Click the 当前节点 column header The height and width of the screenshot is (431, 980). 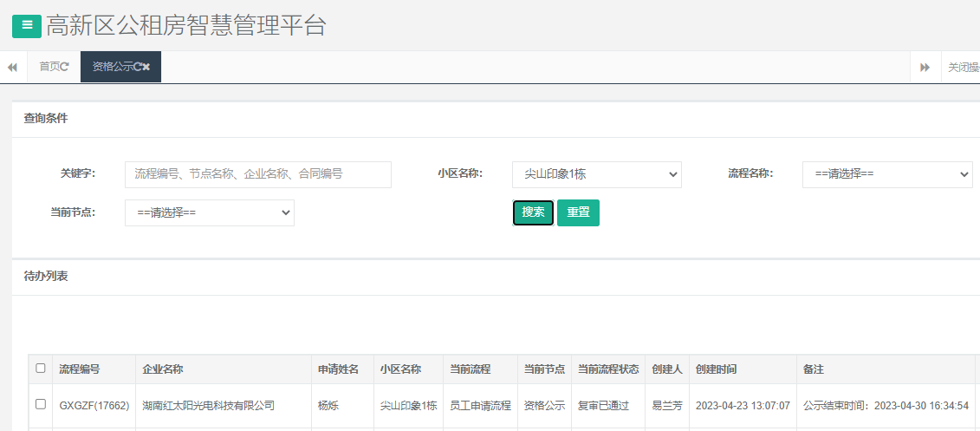(544, 369)
